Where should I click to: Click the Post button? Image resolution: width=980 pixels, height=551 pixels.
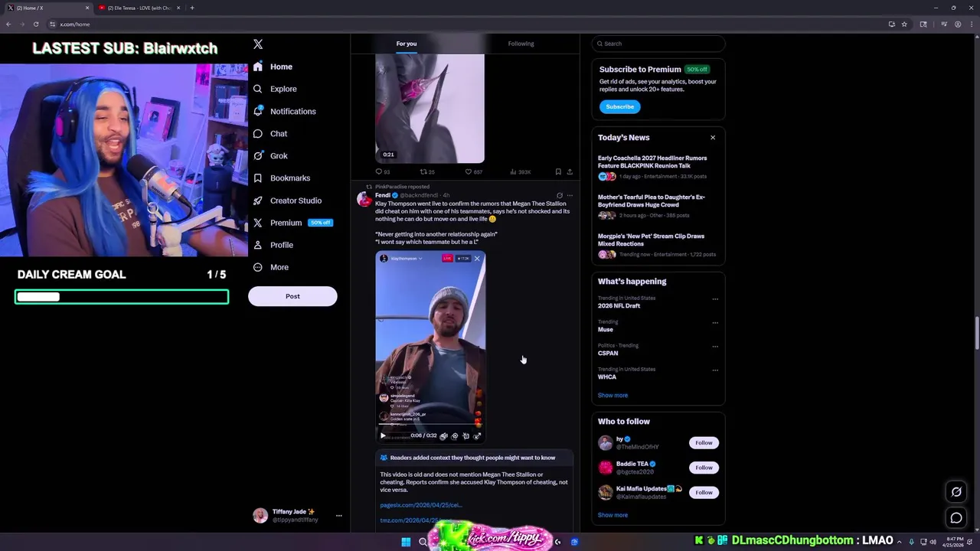coord(292,296)
